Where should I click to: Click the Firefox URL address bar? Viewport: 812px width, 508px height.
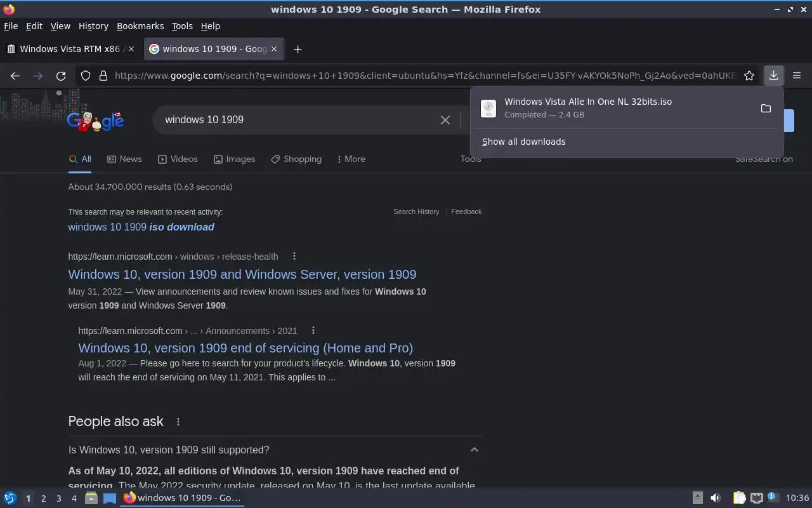425,76
